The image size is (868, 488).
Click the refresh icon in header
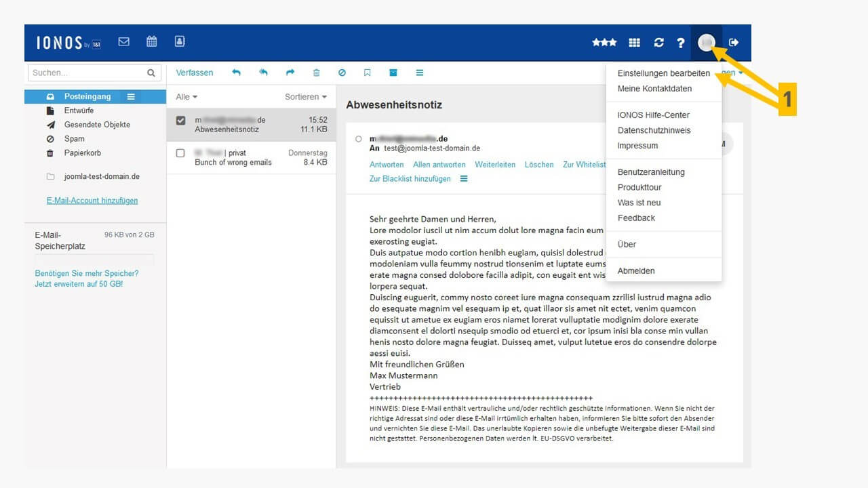click(658, 43)
